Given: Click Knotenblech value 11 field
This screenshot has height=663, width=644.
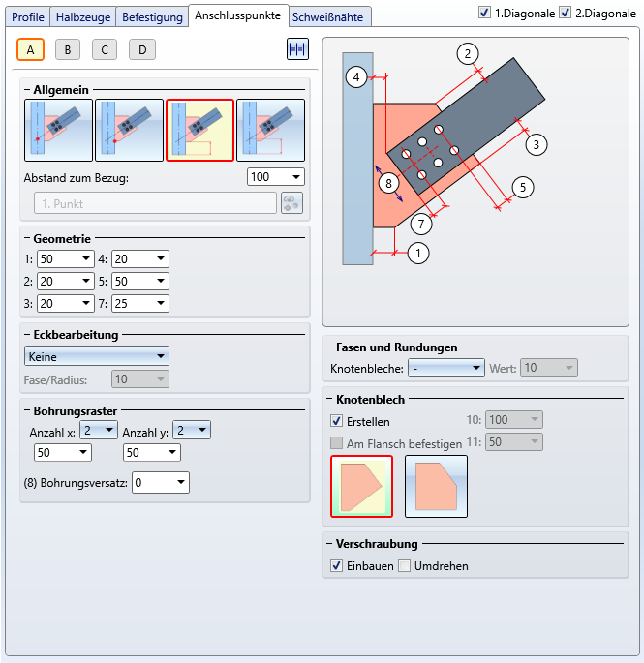Looking at the screenshot, I should pos(514,442).
